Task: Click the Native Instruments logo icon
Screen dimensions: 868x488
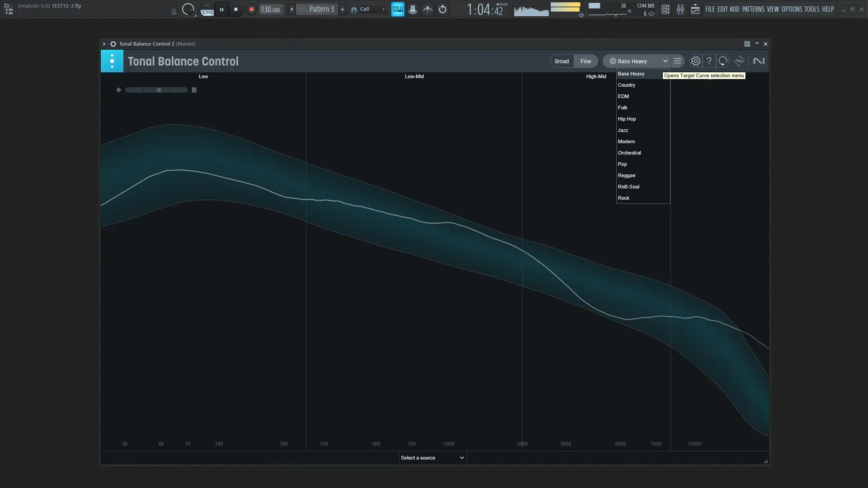Action: tap(759, 61)
